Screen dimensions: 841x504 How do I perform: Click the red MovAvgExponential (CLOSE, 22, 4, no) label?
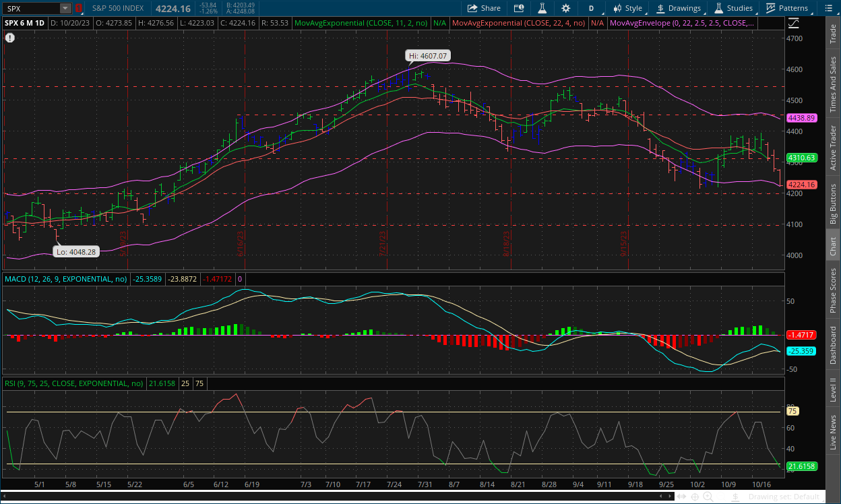click(519, 23)
